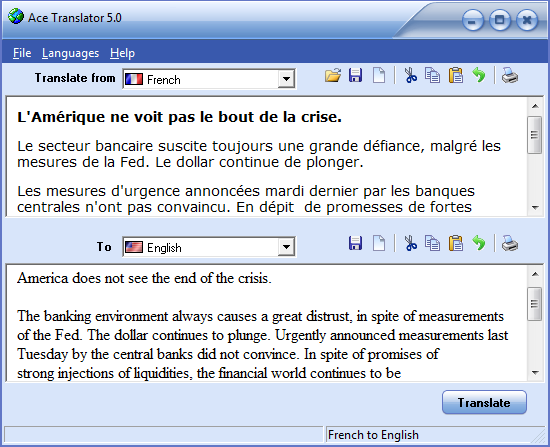The image size is (550, 447).
Task: Close the Ace Translator window
Action: click(526, 20)
